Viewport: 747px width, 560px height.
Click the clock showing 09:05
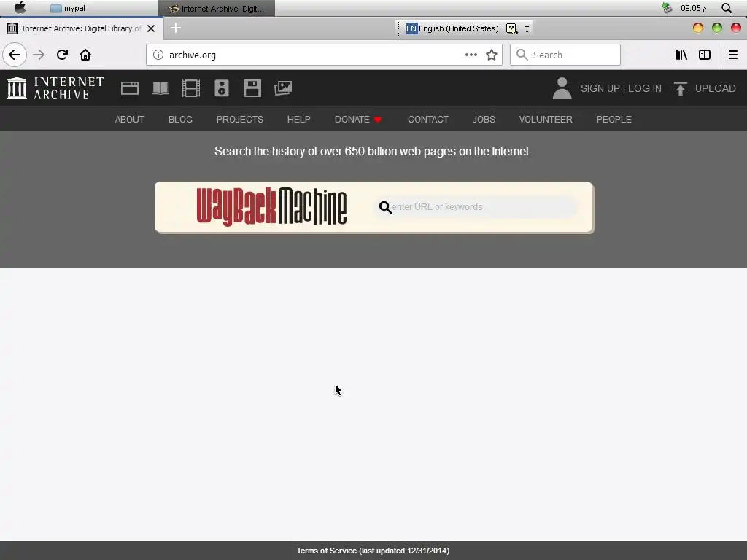pyautogui.click(x=693, y=8)
